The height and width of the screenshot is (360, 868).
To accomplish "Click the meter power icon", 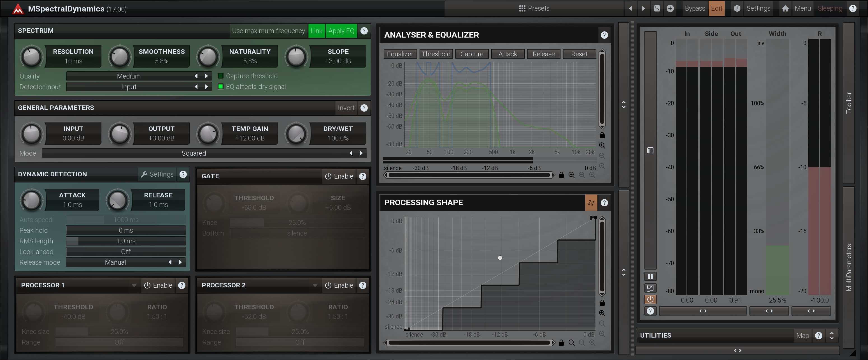I will (650, 299).
